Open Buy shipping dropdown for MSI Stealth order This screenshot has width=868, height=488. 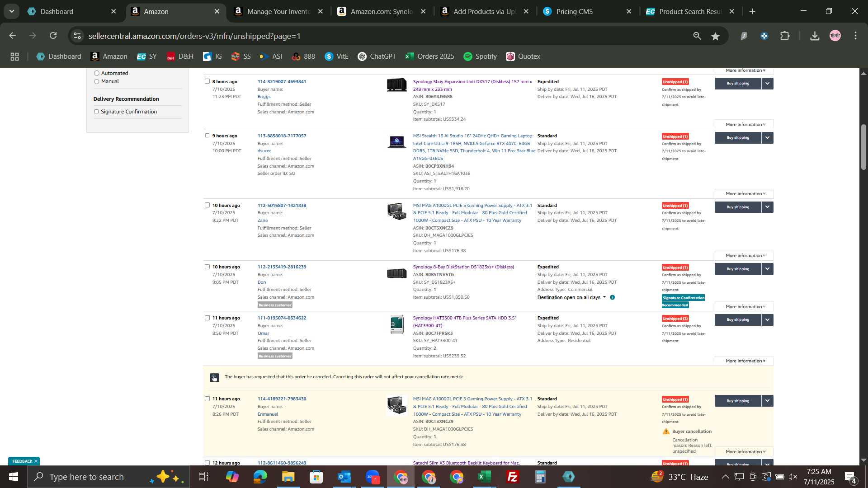pyautogui.click(x=768, y=138)
